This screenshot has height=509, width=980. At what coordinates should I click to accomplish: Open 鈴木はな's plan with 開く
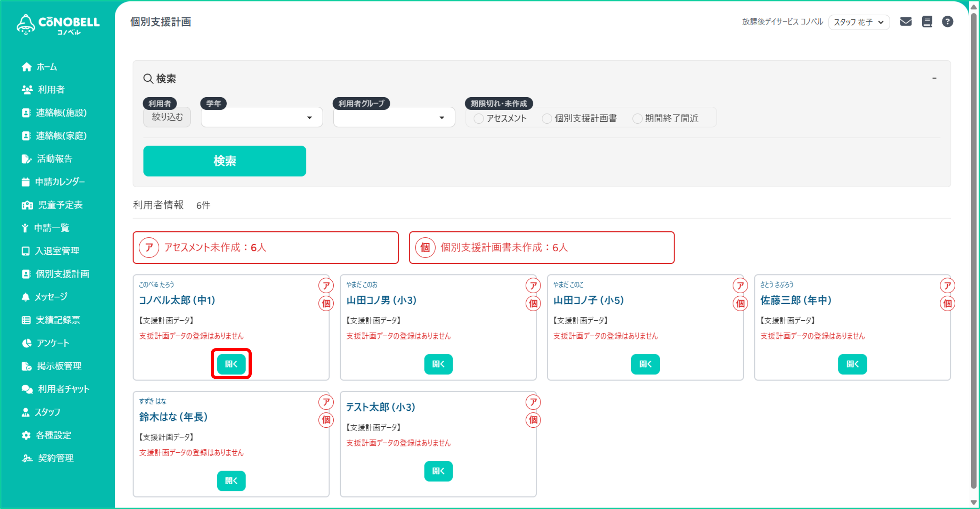231,481
